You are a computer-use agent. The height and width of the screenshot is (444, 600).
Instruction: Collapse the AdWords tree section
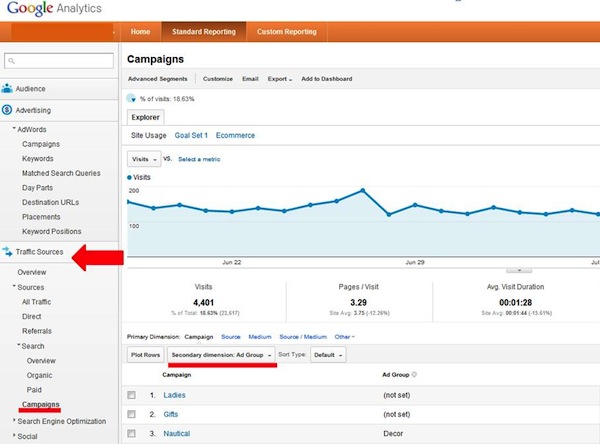coord(14,129)
